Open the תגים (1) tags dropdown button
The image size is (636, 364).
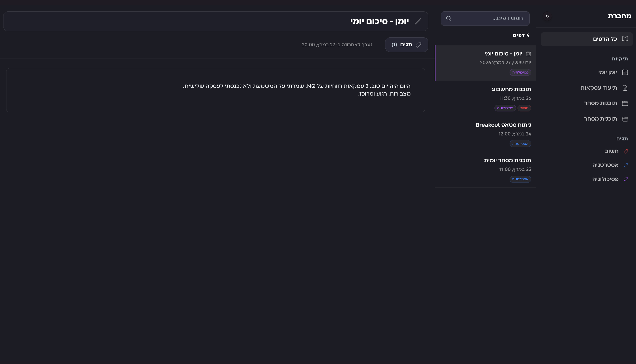click(x=406, y=45)
